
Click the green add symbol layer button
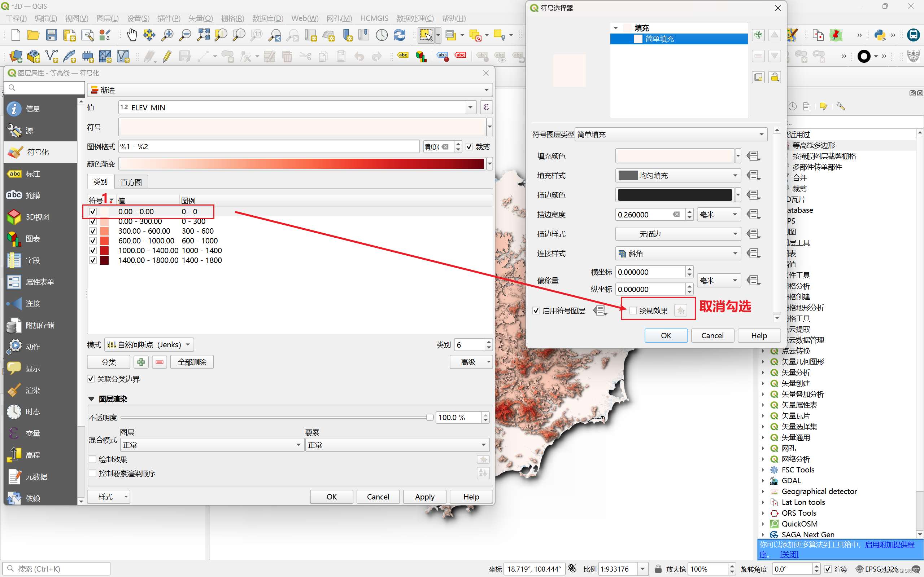tap(758, 35)
